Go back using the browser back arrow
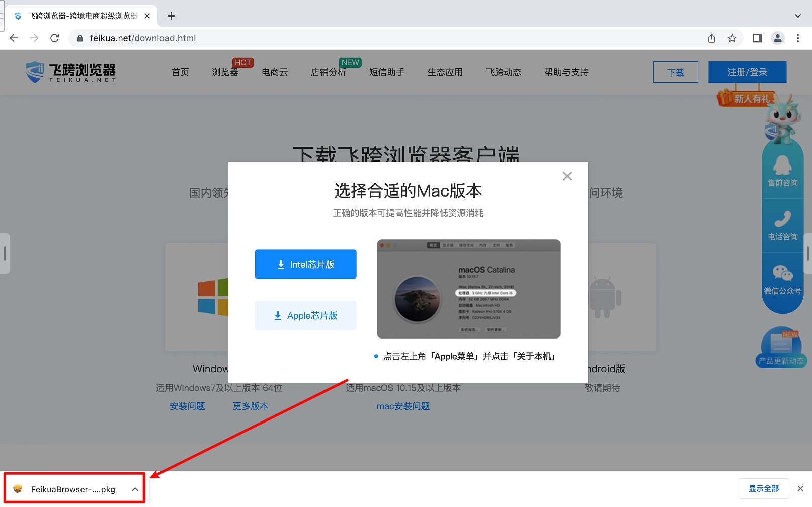Image resolution: width=812 pixels, height=507 pixels. click(14, 38)
